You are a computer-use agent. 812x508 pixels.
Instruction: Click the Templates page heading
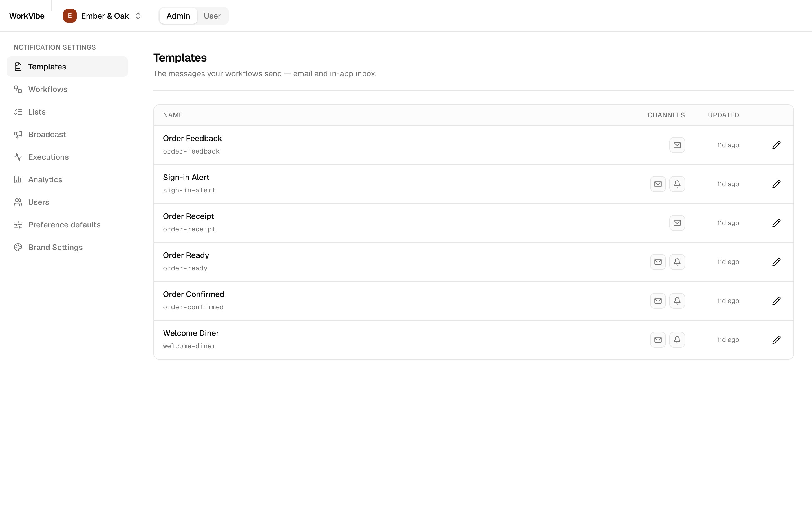[x=180, y=58]
